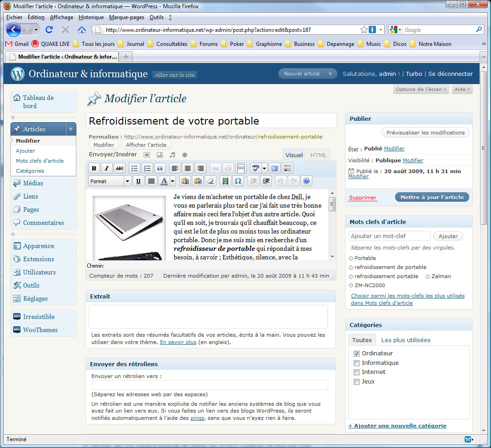Toggle the kitchen sink toolbar row

click(x=287, y=168)
